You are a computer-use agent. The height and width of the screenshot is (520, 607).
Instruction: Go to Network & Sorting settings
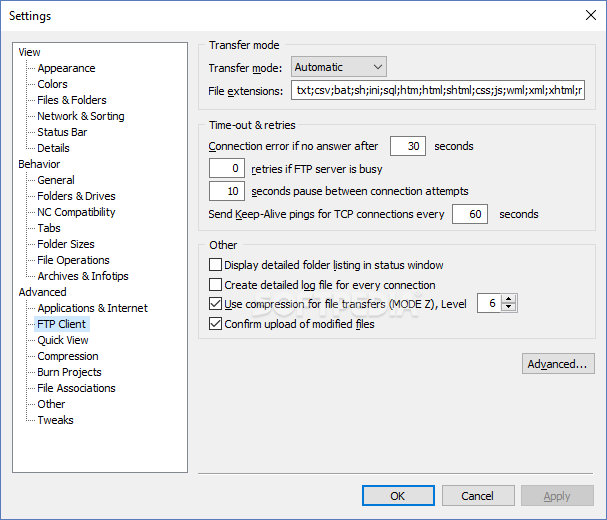81,116
